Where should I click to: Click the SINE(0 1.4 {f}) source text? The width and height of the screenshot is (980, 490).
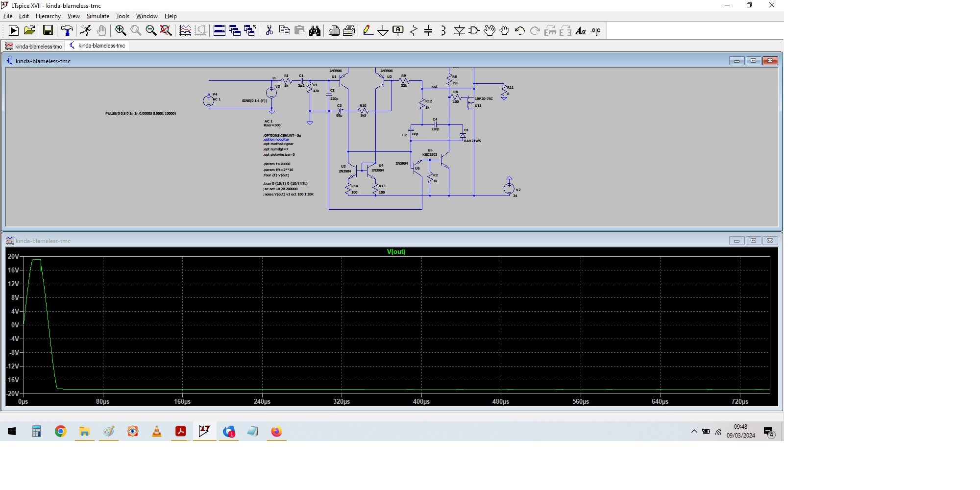pyautogui.click(x=254, y=101)
